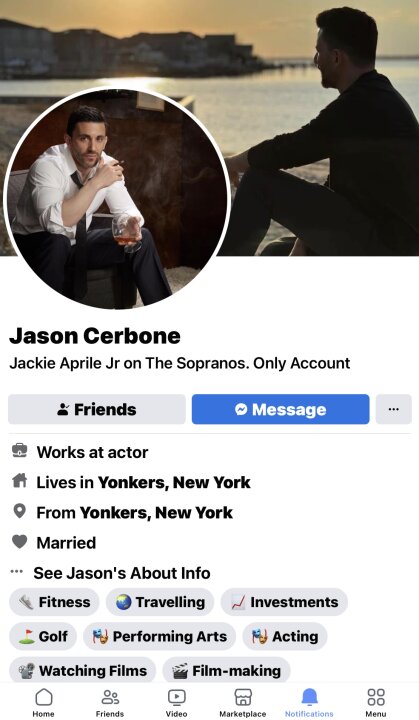Open the Friends status button
Screen dimensions: 419x720
point(97,409)
